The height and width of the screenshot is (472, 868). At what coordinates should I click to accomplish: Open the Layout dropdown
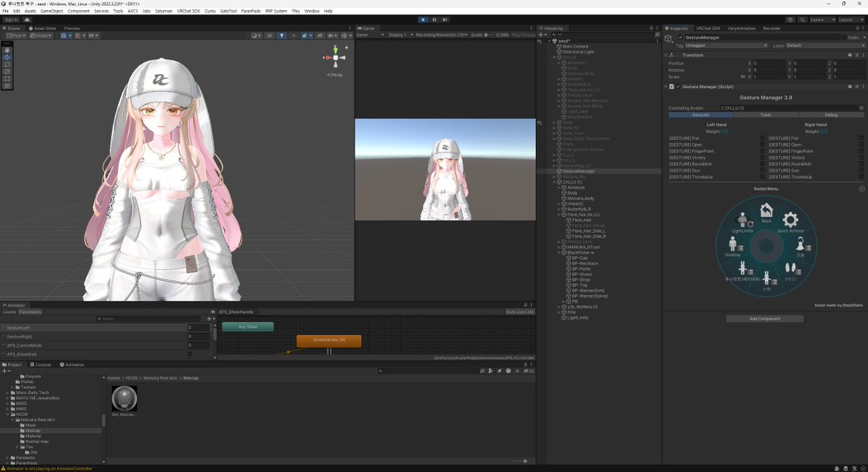[x=850, y=20]
